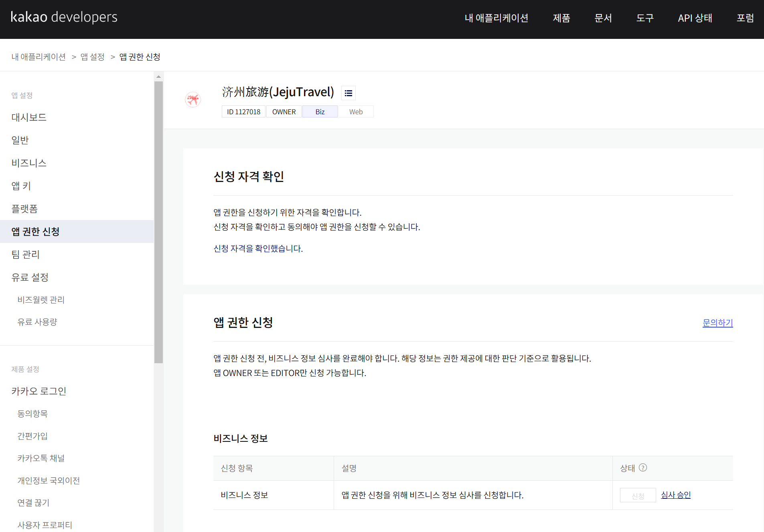The image size is (764, 532).
Task: Click the 신청 자격 확인 heading
Action: pos(249,176)
